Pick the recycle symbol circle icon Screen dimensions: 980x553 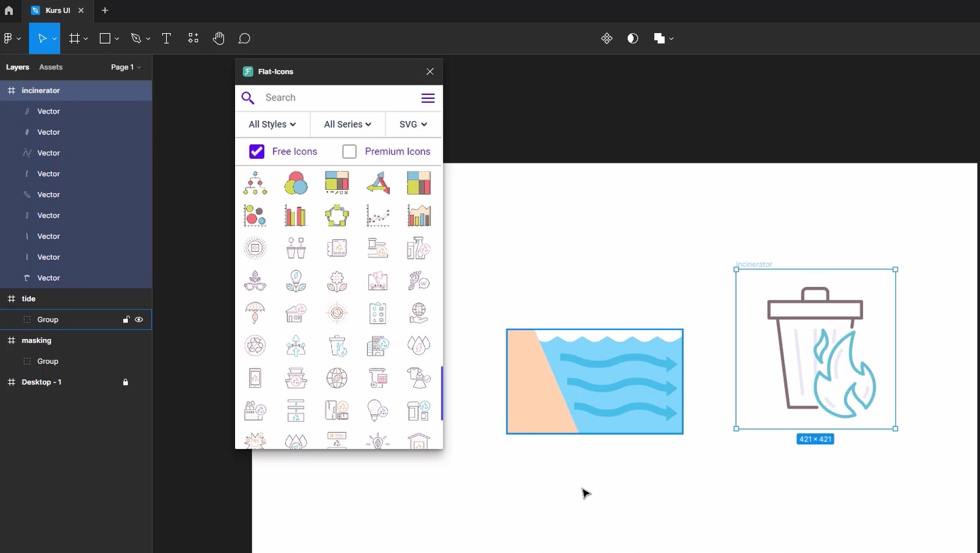[x=255, y=345]
